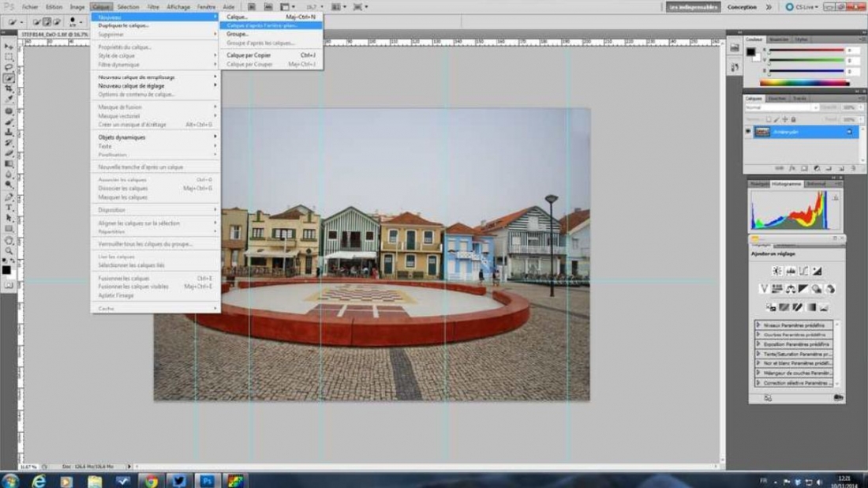Select the Arrière-plan layer thumbnail
868x488 pixels.
coord(762,132)
